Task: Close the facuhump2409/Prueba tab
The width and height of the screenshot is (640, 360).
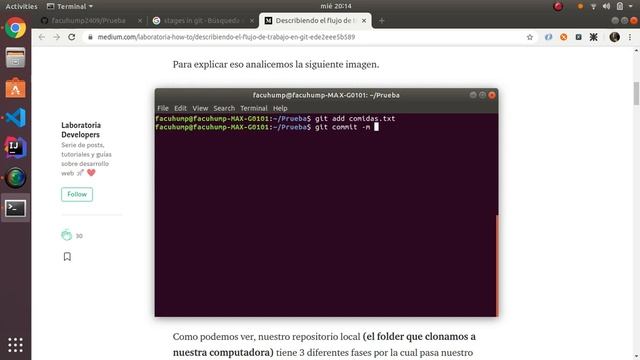Action: (140, 20)
